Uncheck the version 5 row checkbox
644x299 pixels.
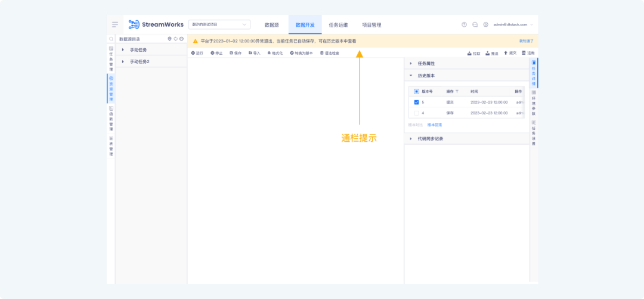coord(416,102)
